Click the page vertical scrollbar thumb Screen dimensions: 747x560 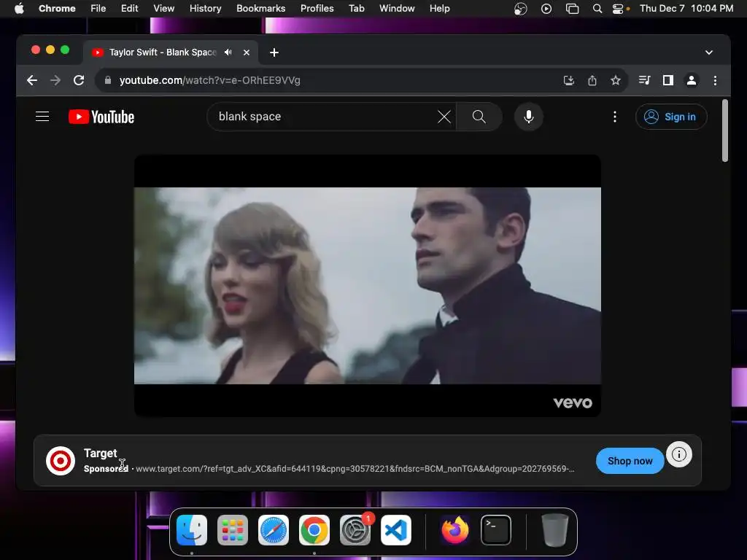(724, 131)
